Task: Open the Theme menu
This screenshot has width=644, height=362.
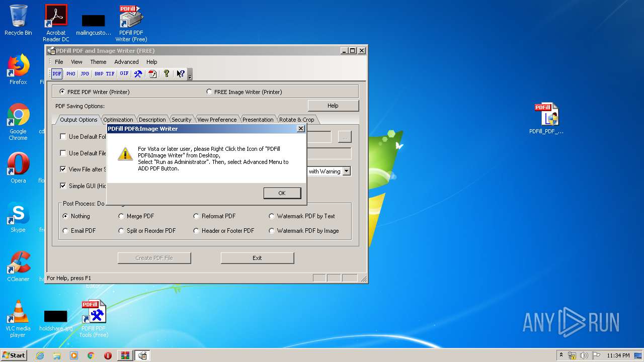Action: (x=98, y=62)
